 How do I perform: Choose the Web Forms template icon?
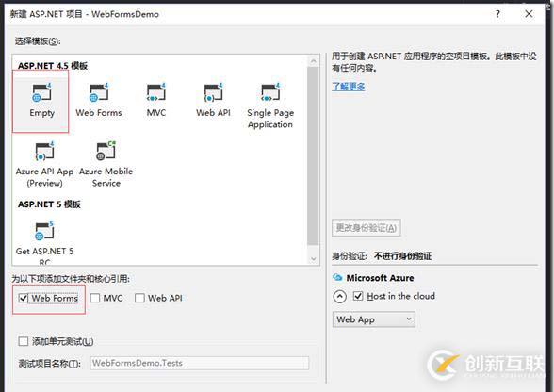[99, 92]
